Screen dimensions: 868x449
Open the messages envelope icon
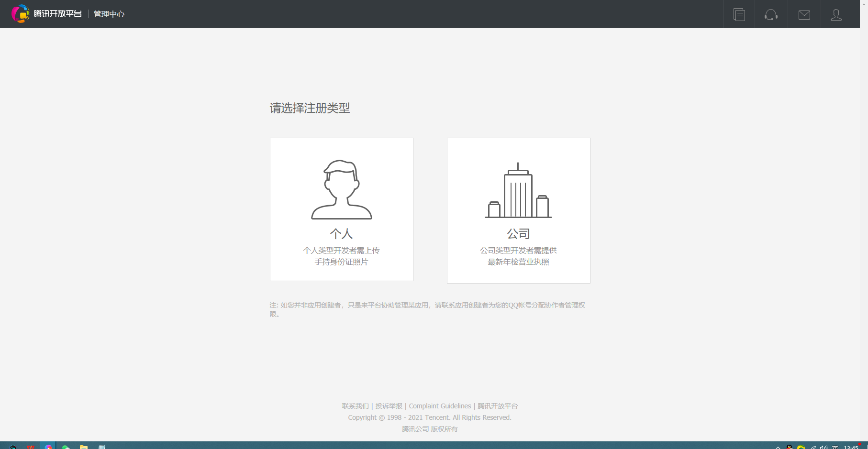coord(804,15)
